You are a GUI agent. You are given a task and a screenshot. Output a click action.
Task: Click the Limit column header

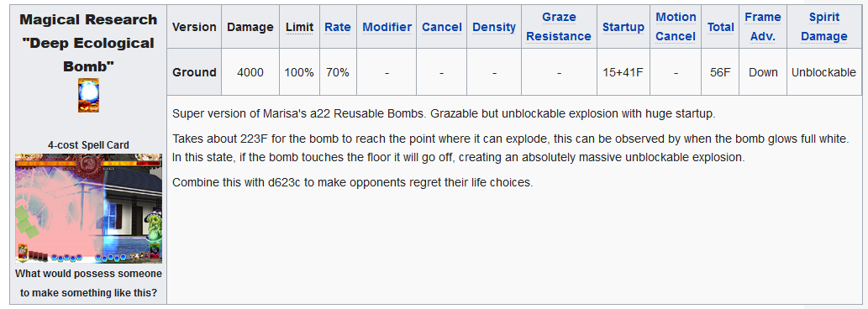click(x=299, y=27)
